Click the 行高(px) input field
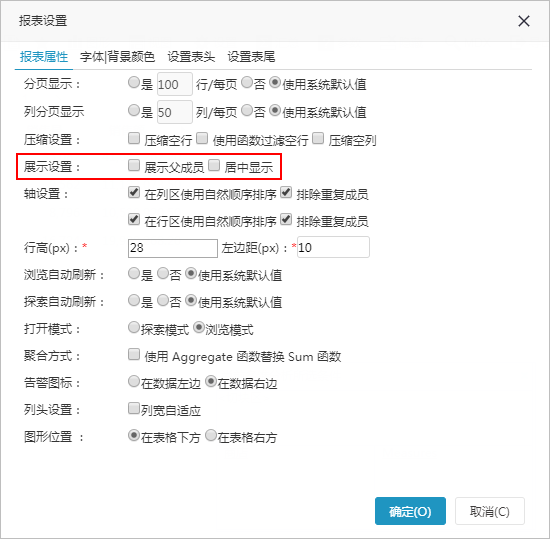Image resolution: width=550 pixels, height=539 pixels. click(173, 248)
